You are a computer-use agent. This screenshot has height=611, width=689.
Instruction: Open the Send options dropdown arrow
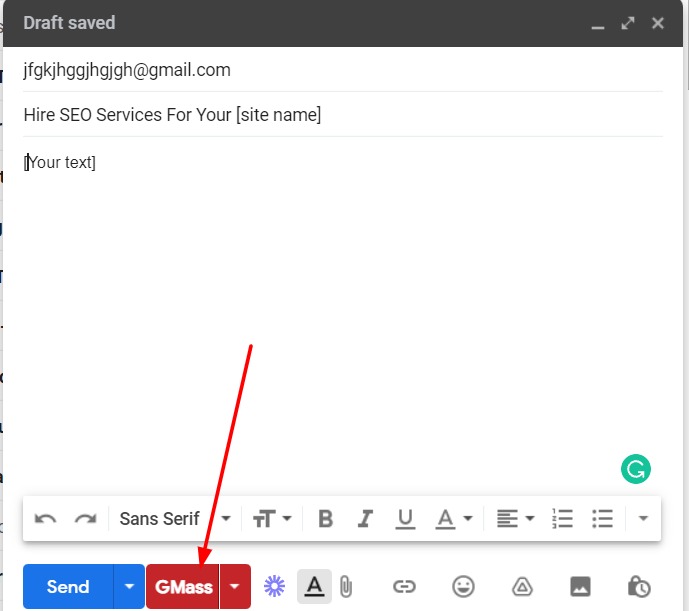coord(129,587)
